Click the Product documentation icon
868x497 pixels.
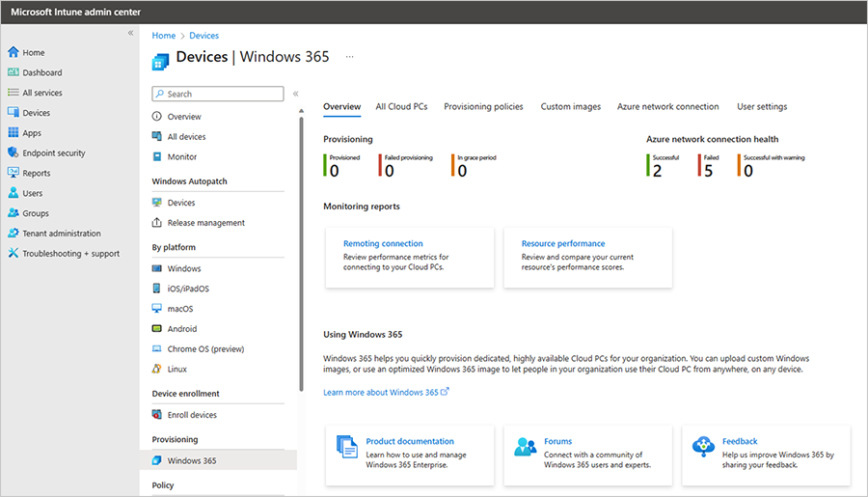pyautogui.click(x=346, y=446)
